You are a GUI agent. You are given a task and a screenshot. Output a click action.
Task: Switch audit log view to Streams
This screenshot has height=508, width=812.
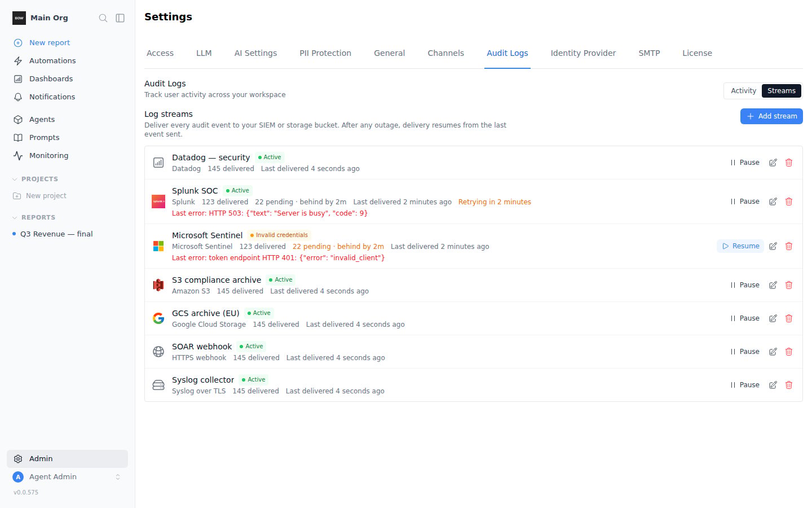(781, 91)
